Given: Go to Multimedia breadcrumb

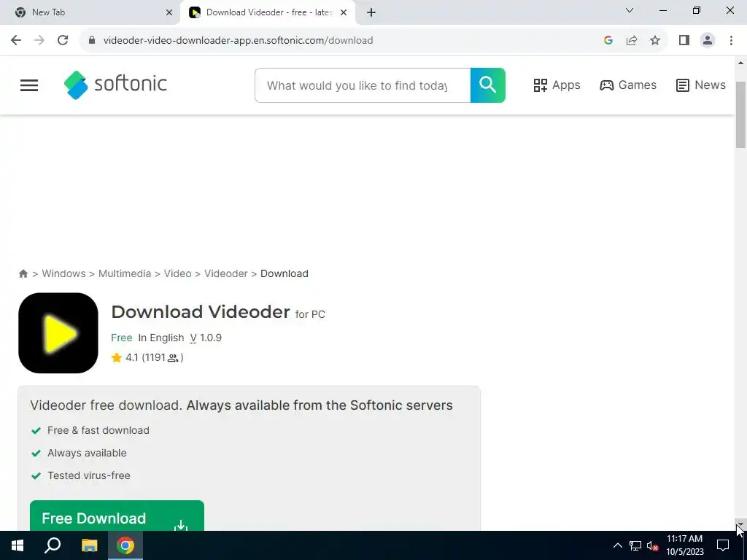Looking at the screenshot, I should click(125, 274).
